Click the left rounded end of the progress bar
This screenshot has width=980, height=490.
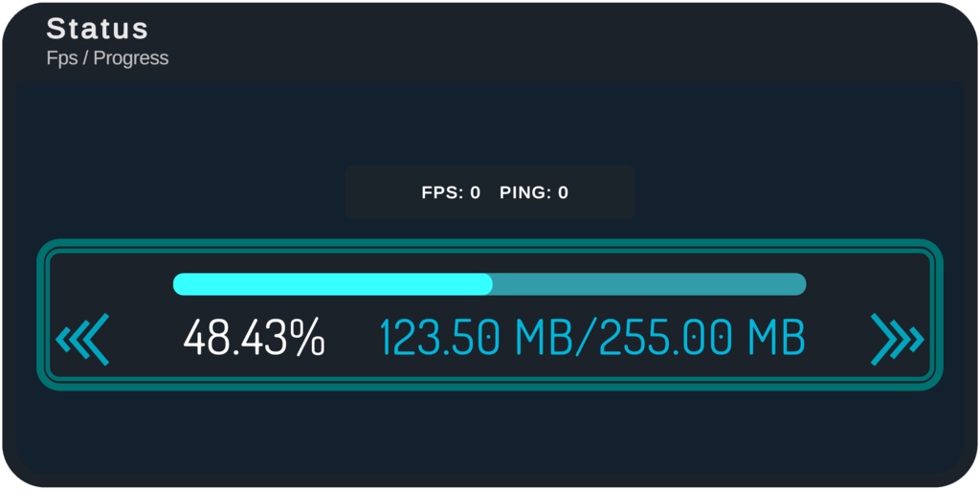(180, 284)
